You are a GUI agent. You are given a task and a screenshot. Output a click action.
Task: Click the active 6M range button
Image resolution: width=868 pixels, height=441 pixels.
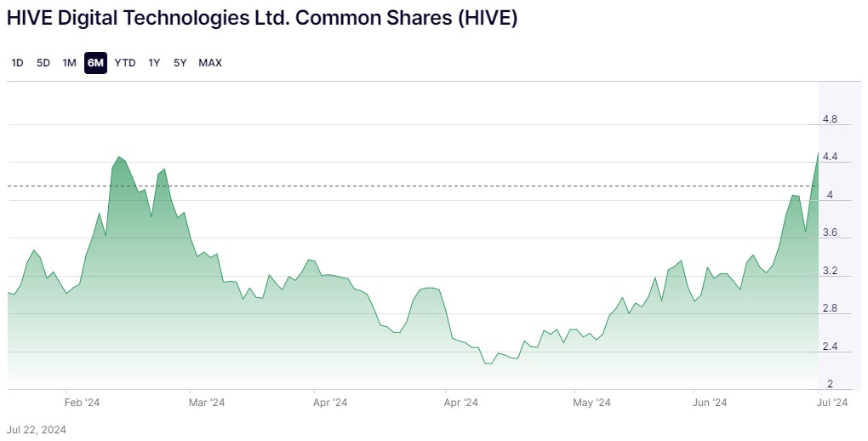(x=95, y=62)
